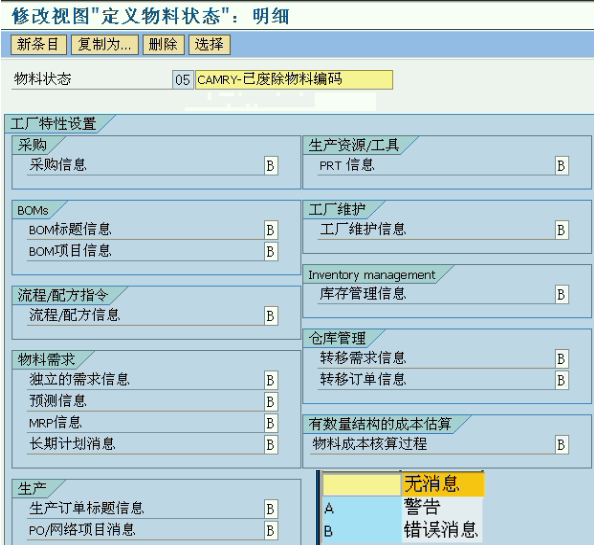
Task: Click the PRT 信息 value field
Action: [x=561, y=166]
